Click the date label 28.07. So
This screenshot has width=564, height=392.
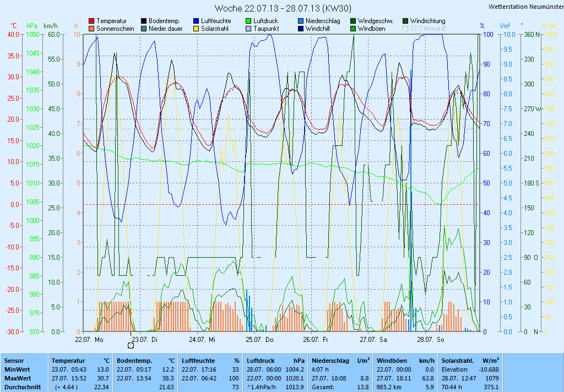(x=431, y=340)
